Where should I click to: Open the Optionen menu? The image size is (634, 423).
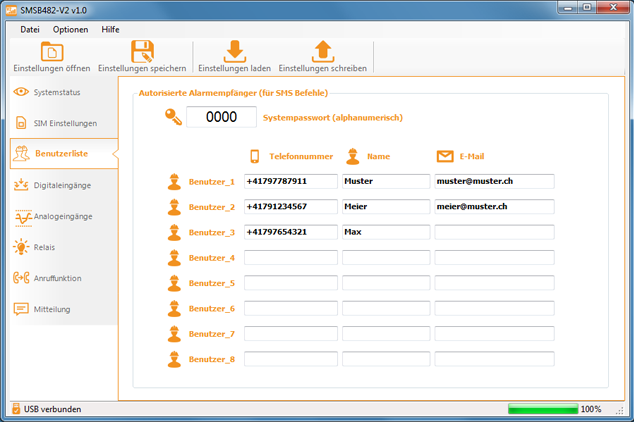click(x=71, y=29)
